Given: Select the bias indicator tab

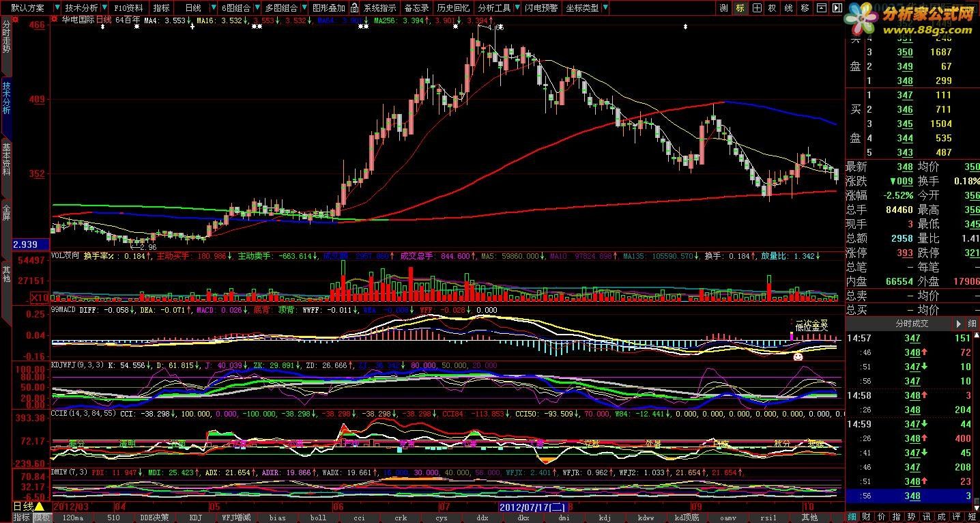Looking at the screenshot, I should point(277,518).
